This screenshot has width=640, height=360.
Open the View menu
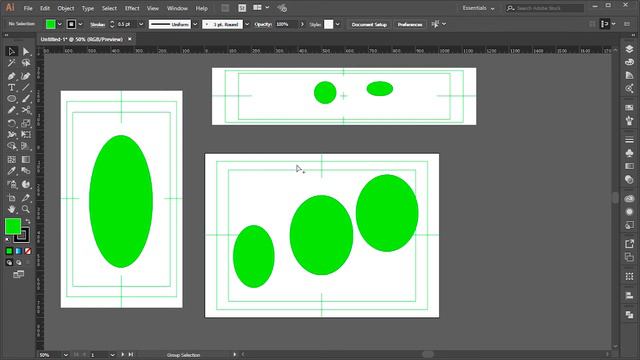tap(153, 8)
